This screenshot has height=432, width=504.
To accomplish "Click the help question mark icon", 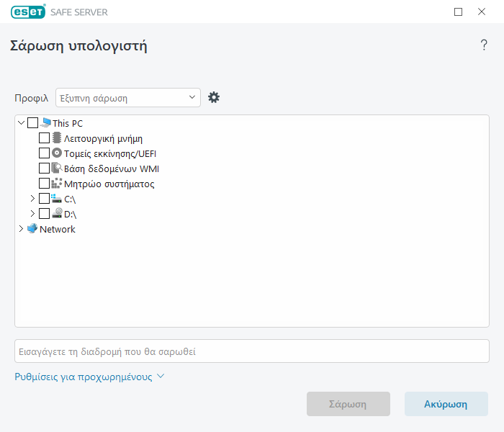I will pos(484,45).
